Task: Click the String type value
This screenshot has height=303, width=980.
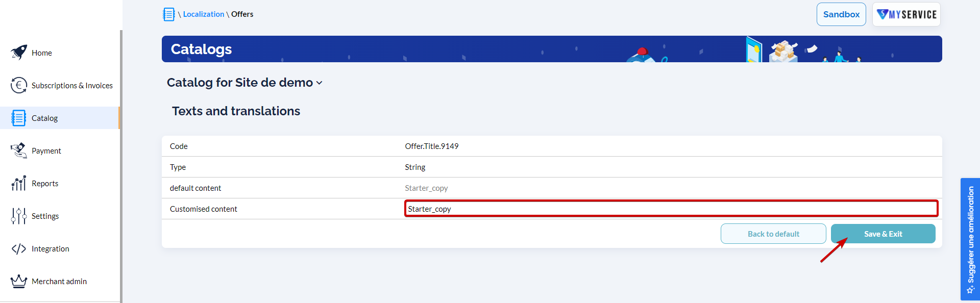Action: (x=415, y=167)
